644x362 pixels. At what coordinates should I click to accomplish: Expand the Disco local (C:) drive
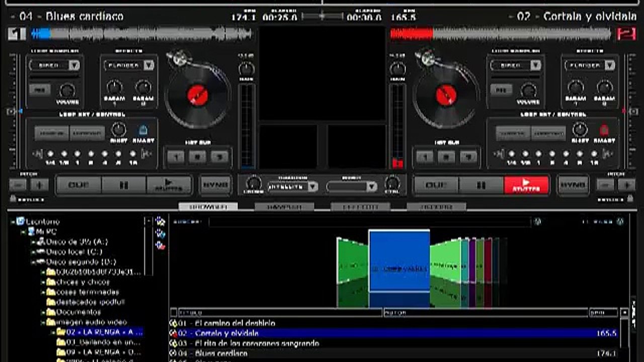point(34,252)
